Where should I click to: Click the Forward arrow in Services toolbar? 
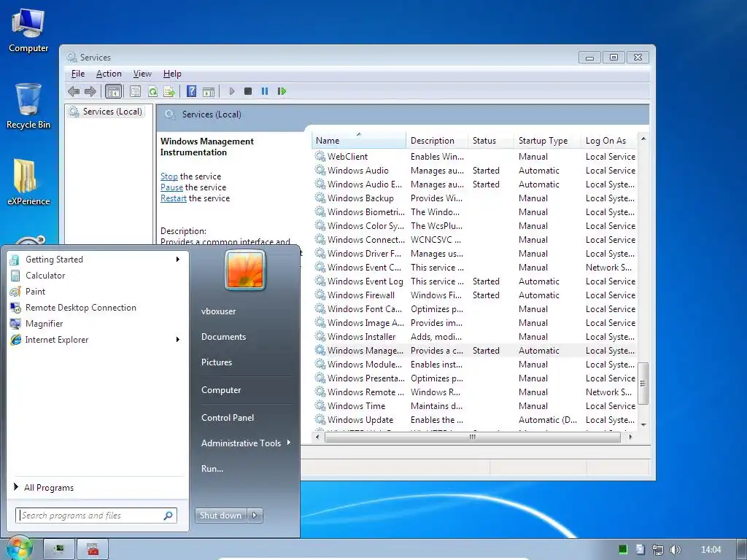(x=90, y=91)
